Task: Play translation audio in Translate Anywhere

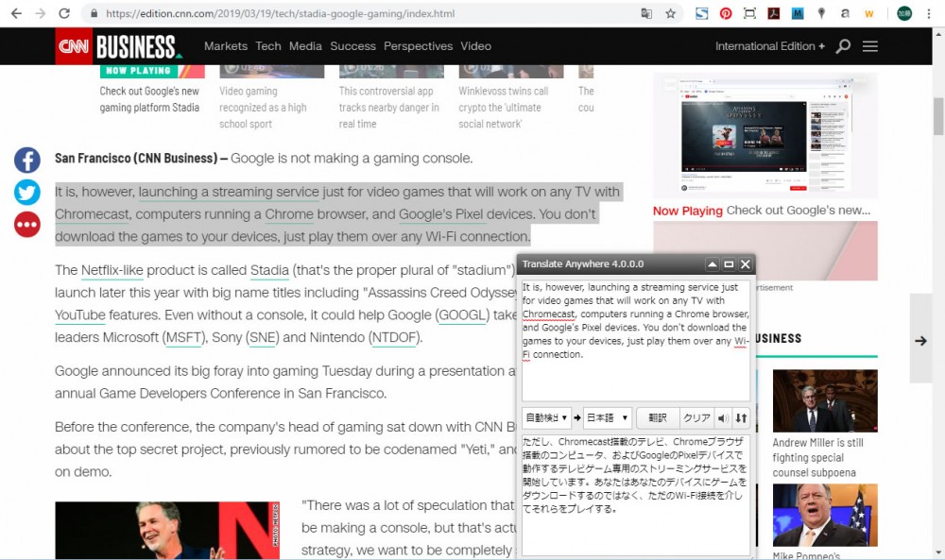Action: tap(723, 418)
